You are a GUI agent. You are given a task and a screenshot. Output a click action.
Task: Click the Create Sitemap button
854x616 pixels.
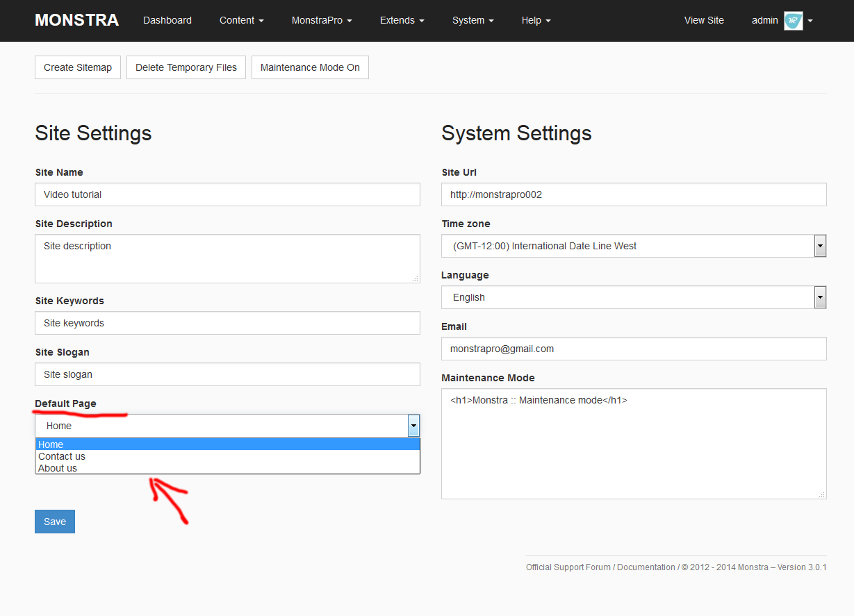click(x=78, y=67)
